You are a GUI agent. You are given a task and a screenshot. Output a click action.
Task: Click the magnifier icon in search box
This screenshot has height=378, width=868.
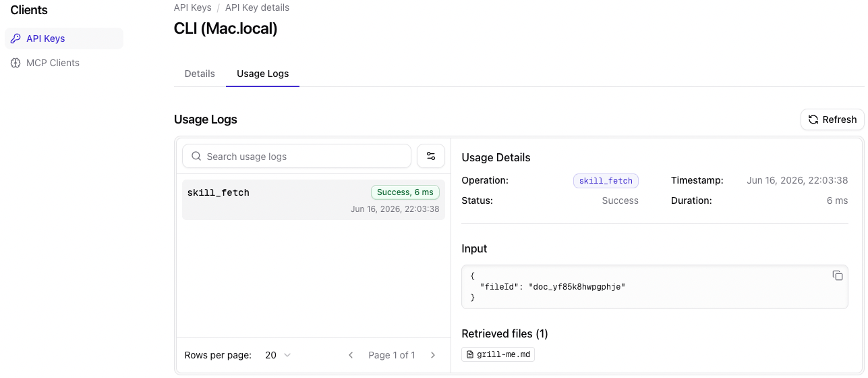coord(196,156)
